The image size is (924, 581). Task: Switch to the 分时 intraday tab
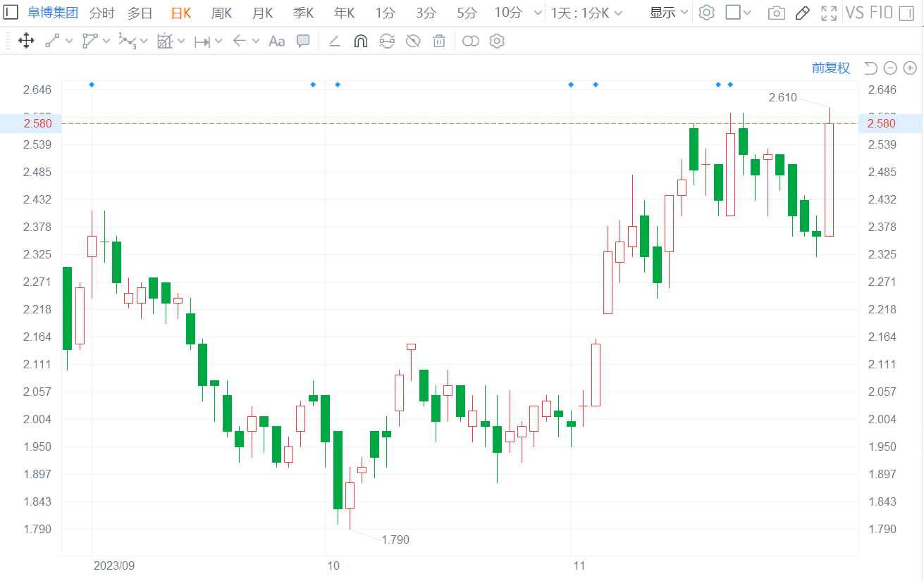102,13
